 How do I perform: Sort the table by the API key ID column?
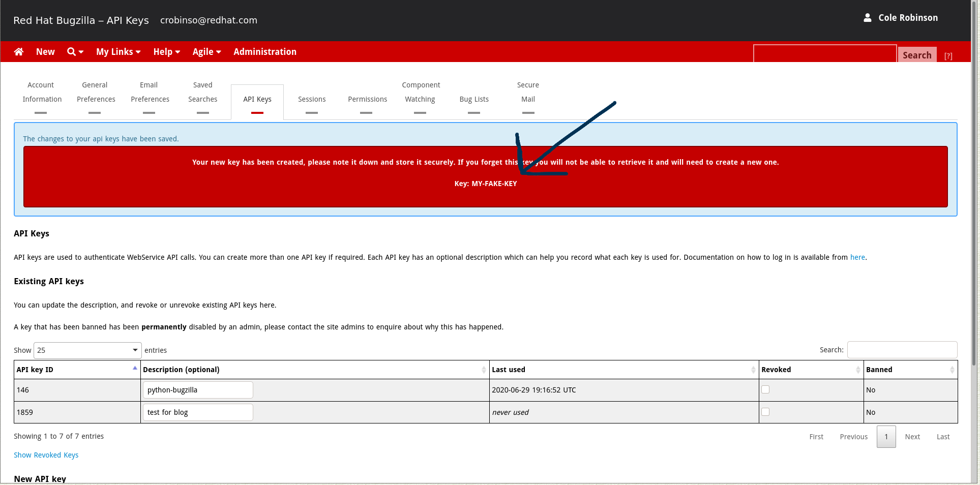pos(77,370)
